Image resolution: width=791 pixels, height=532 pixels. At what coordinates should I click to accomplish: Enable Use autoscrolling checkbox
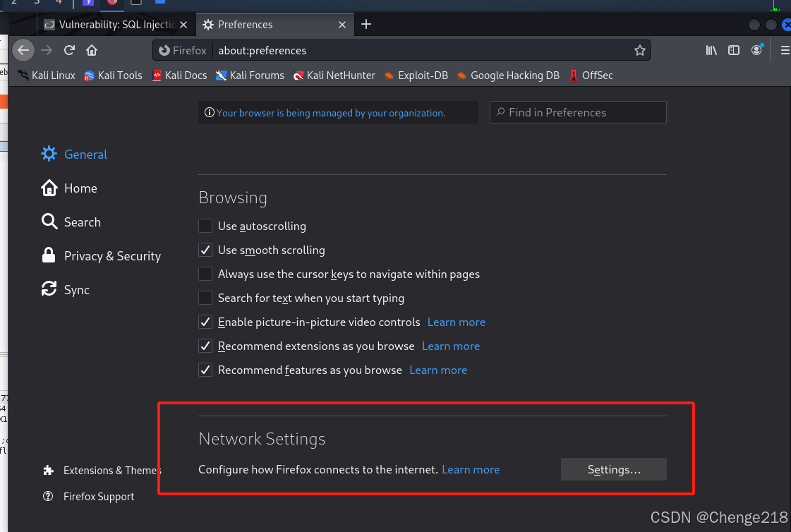click(x=205, y=226)
